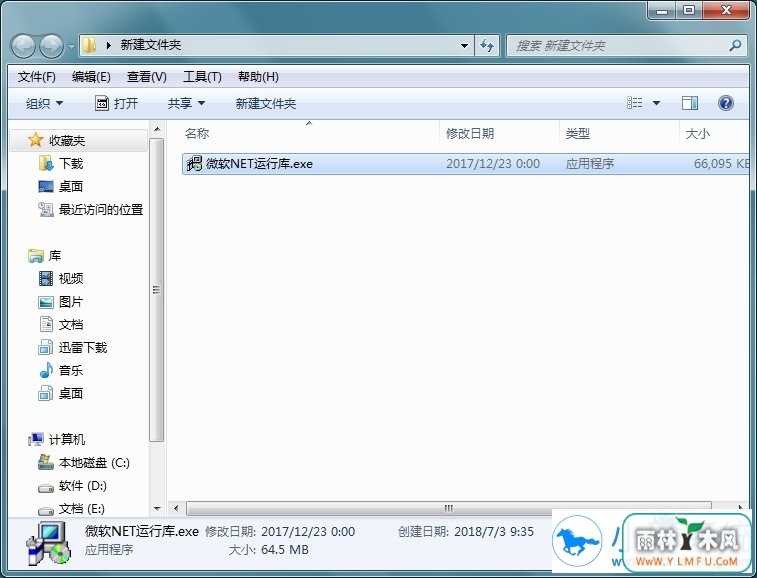The width and height of the screenshot is (757, 578).
Task: Click 应用程序 type cell in the file row
Action: pos(589,164)
